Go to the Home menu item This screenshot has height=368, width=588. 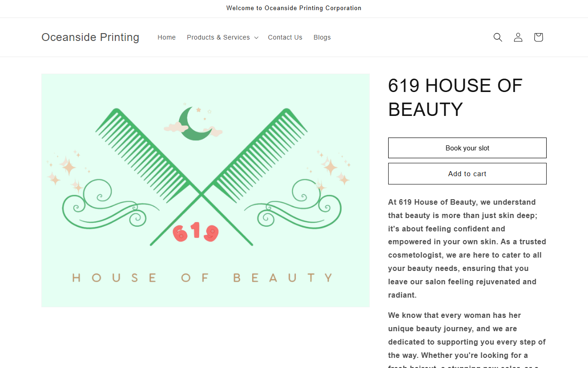pyautogui.click(x=166, y=37)
